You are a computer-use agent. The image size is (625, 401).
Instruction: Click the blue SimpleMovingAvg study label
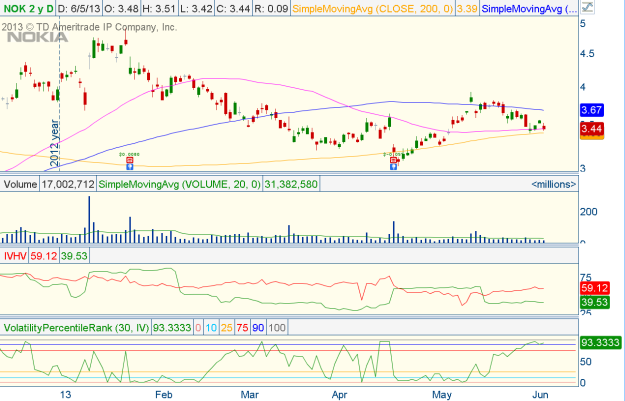coord(530,10)
